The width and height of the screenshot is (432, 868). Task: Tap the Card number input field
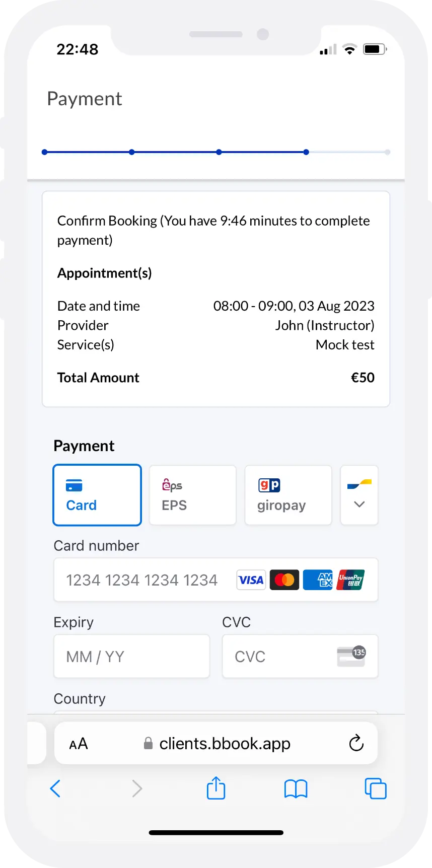pyautogui.click(x=141, y=580)
